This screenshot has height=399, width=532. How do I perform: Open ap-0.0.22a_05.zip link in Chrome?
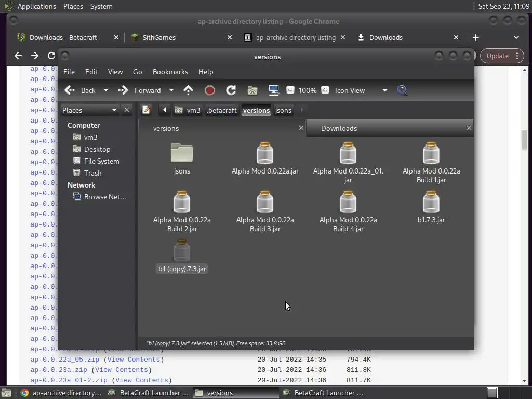click(64, 360)
